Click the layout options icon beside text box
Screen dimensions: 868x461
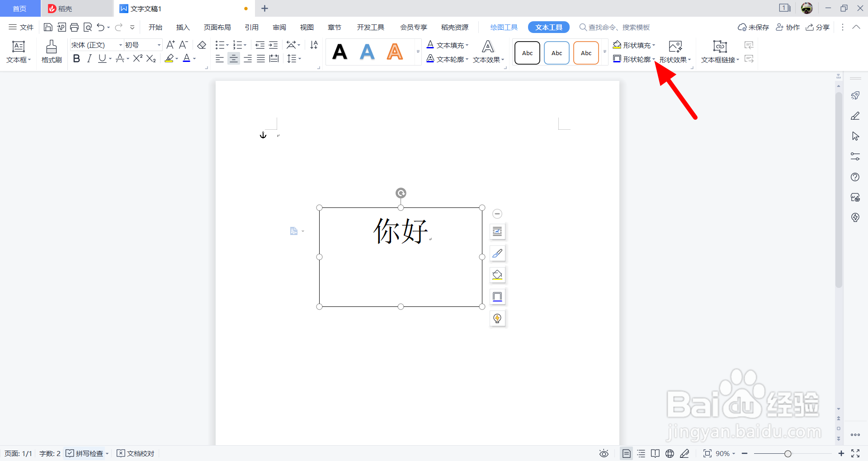[497, 232]
